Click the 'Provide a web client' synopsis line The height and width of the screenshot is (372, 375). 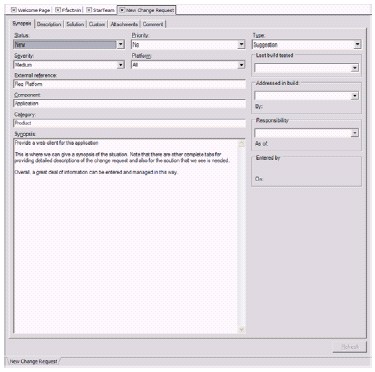pyautogui.click(x=57, y=143)
